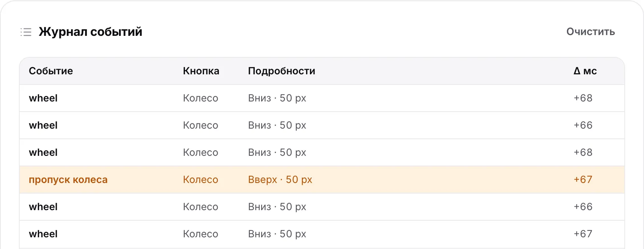Click the Колесо cell in the last row

201,234
